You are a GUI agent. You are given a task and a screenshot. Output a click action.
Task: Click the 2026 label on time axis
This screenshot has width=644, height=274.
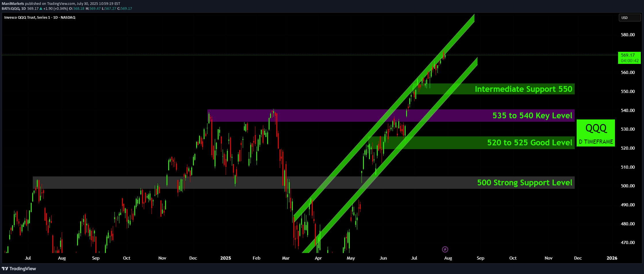pos(612,258)
